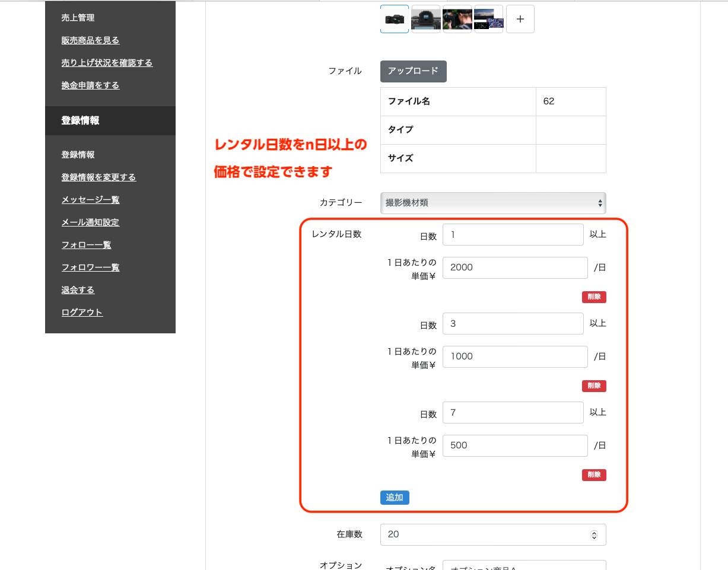
Task: Open 販売商品を見る in sidebar
Action: (x=90, y=40)
